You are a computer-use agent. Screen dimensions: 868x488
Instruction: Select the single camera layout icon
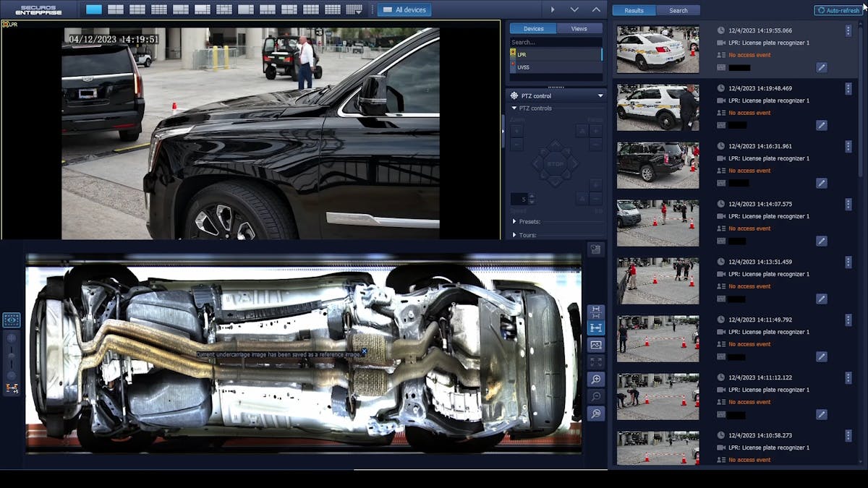[93, 9]
